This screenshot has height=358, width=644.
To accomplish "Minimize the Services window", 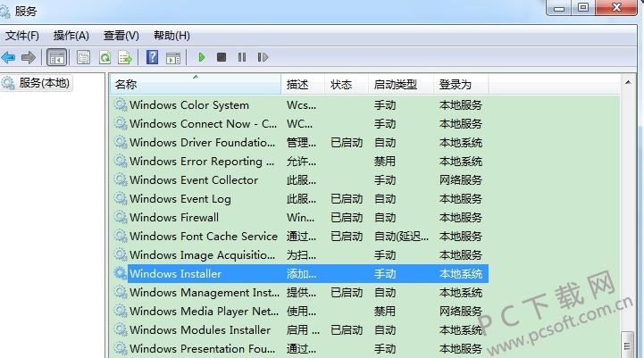I will click(559, 8).
